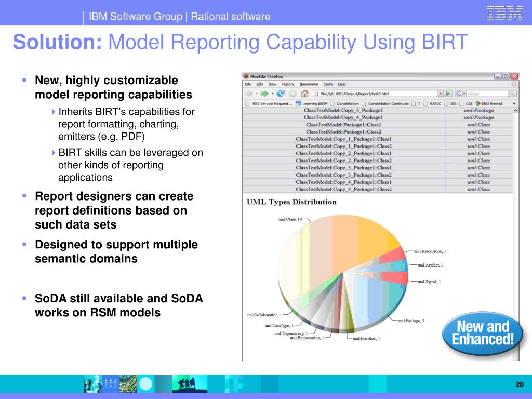Viewport: 532px width, 399px height.
Task: Open the Constellation bookmark
Action: [x=344, y=103]
